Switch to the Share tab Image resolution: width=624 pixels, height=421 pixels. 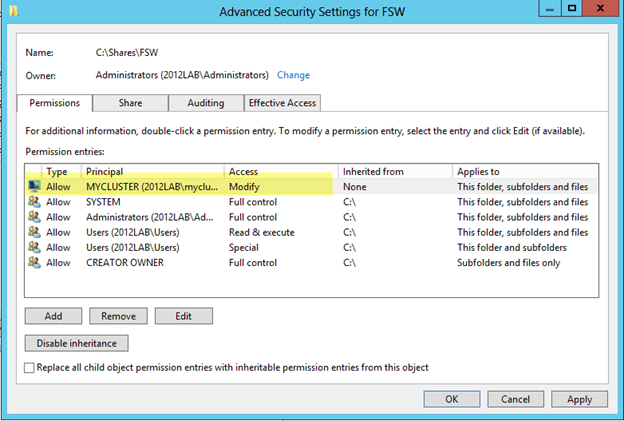click(130, 103)
